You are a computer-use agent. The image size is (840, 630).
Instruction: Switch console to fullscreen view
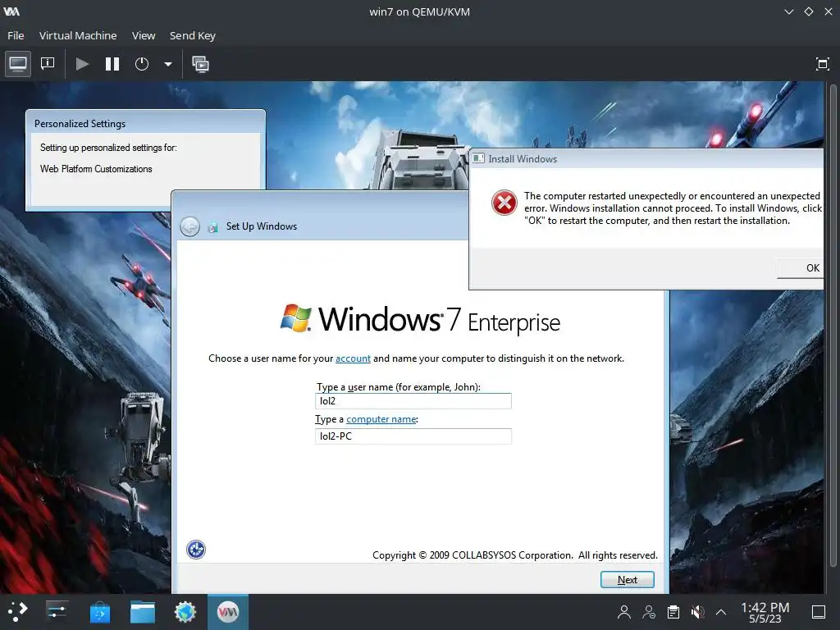(822, 64)
